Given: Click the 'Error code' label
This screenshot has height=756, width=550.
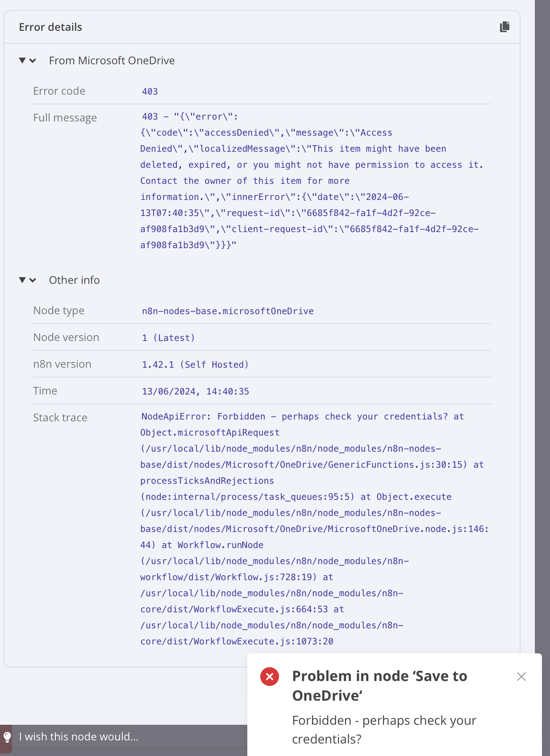Looking at the screenshot, I should click(x=59, y=91).
